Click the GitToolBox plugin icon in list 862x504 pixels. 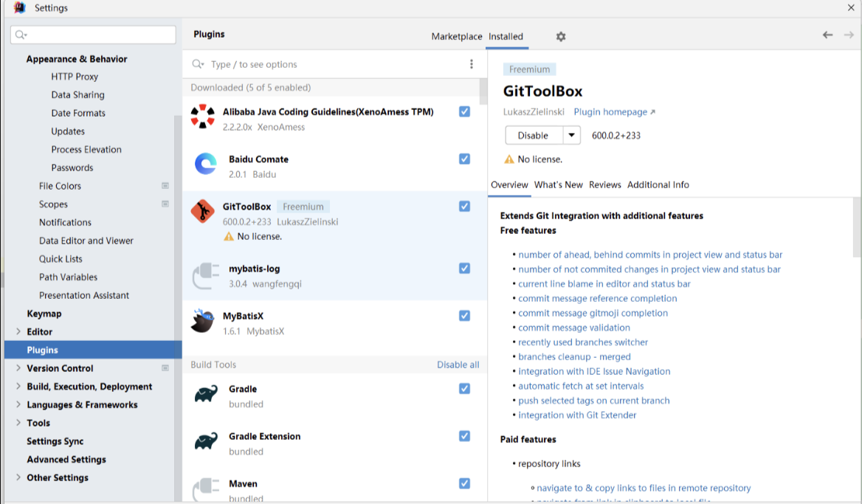coord(203,212)
